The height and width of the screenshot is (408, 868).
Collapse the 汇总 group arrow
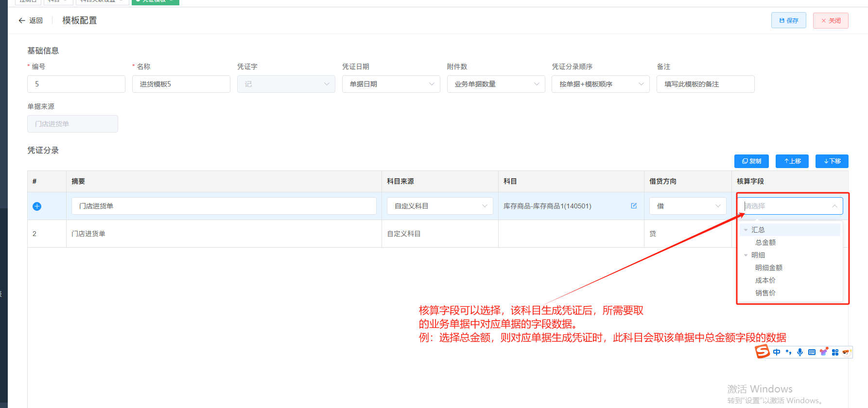[x=746, y=230]
